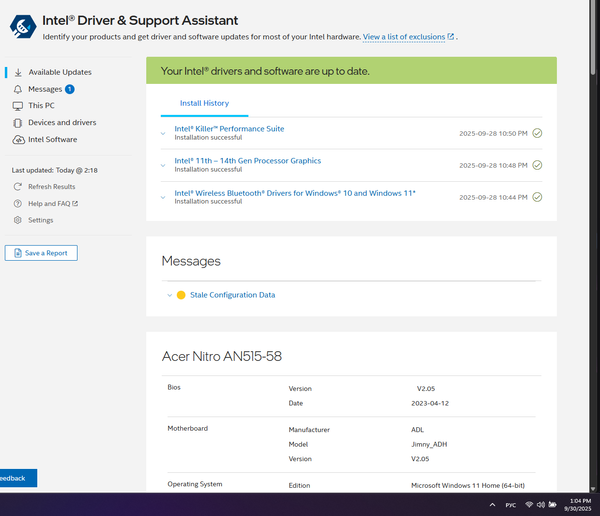This screenshot has height=516, width=600.
Task: Expand the 11th–14th Gen Processor Graphics entry
Action: [163, 164]
